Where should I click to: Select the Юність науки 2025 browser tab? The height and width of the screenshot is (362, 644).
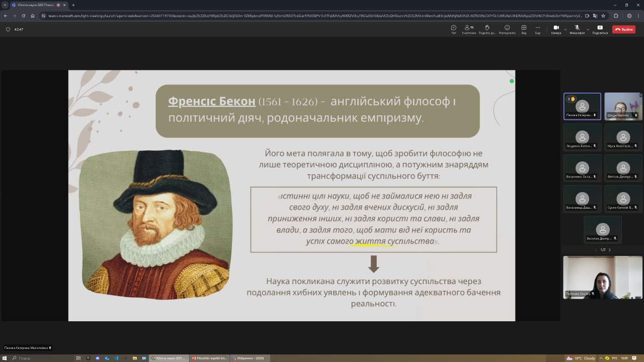pos(35,5)
